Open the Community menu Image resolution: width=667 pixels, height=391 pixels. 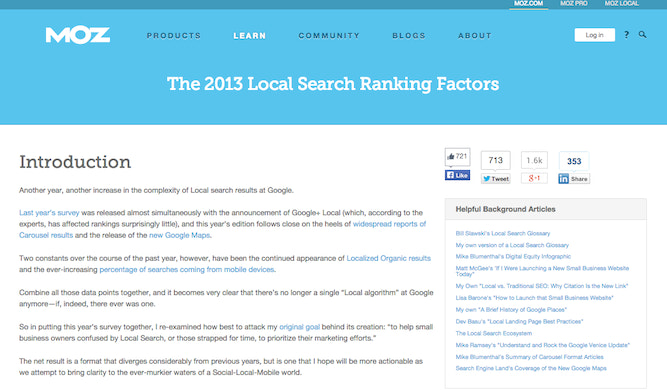[329, 36]
